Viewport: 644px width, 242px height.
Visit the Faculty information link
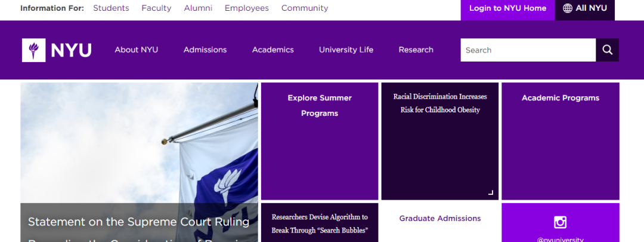click(x=156, y=8)
